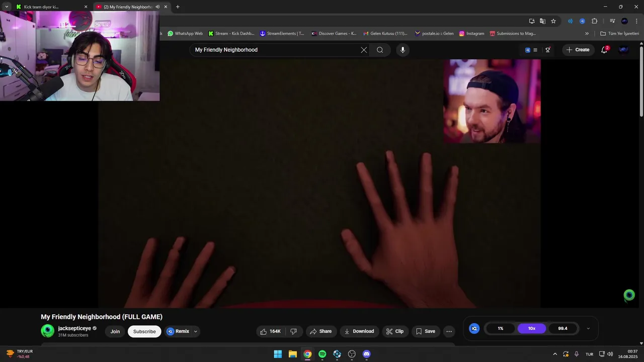
Task: Expand the vidIQ stats bar chevron
Action: pyautogui.click(x=588, y=328)
